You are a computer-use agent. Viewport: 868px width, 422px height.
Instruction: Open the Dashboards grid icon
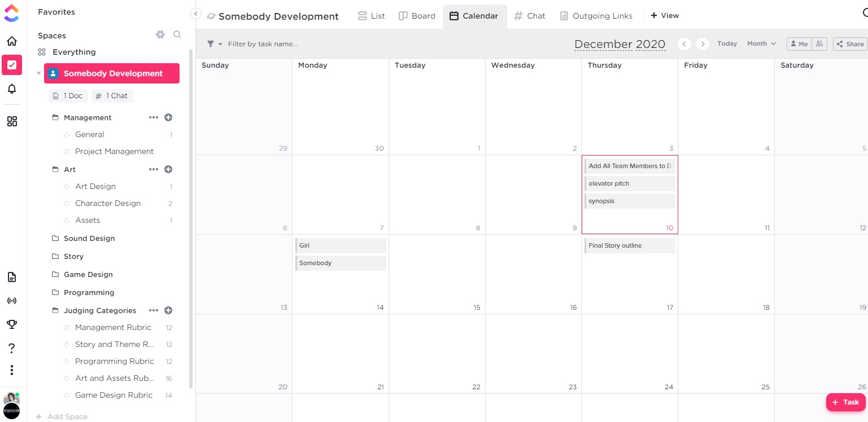[x=12, y=121]
